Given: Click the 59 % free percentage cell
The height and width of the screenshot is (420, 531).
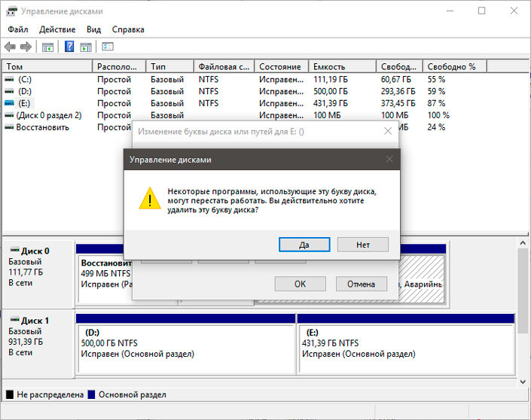Looking at the screenshot, I should point(436,91).
